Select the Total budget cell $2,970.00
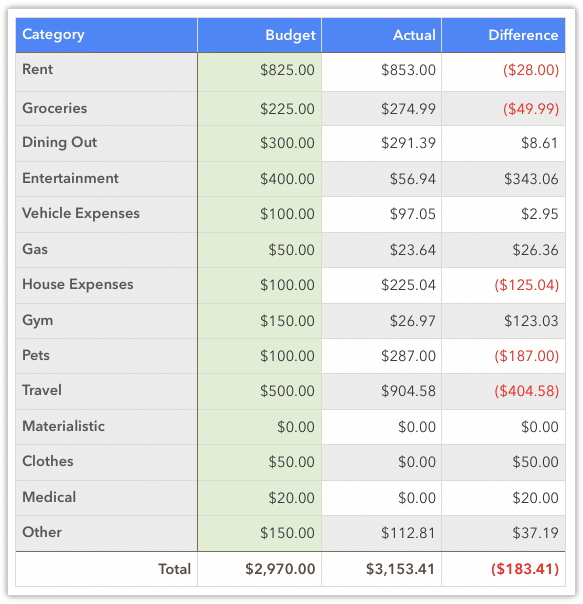583x604 pixels. point(259,569)
